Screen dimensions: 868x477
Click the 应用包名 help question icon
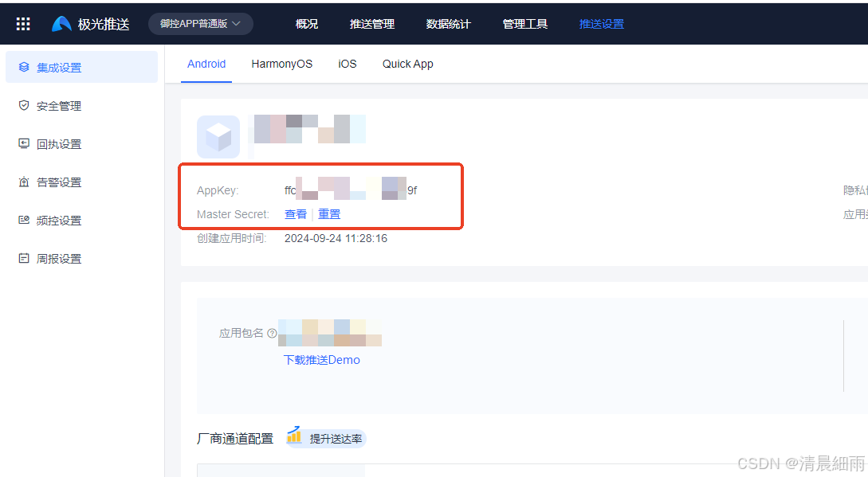point(272,333)
